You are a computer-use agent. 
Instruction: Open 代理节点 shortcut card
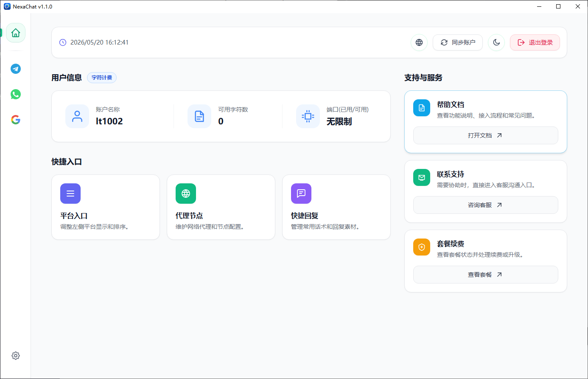[221, 207]
